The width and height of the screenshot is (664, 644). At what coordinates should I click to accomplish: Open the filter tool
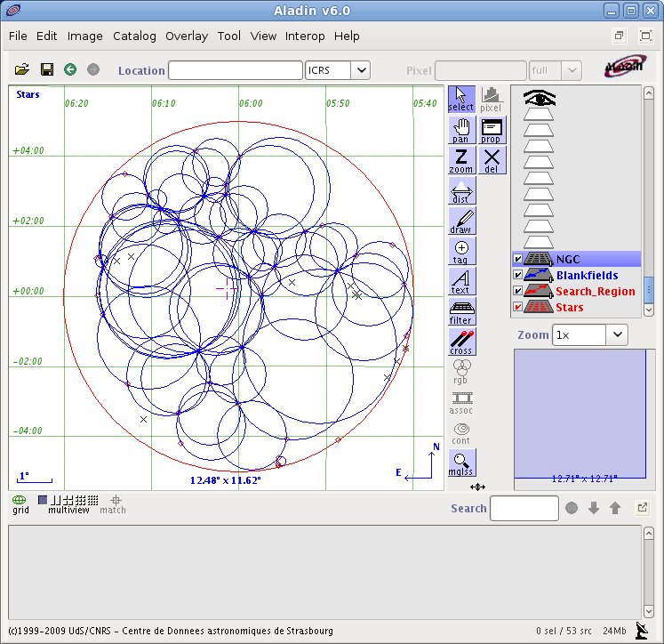click(x=460, y=312)
